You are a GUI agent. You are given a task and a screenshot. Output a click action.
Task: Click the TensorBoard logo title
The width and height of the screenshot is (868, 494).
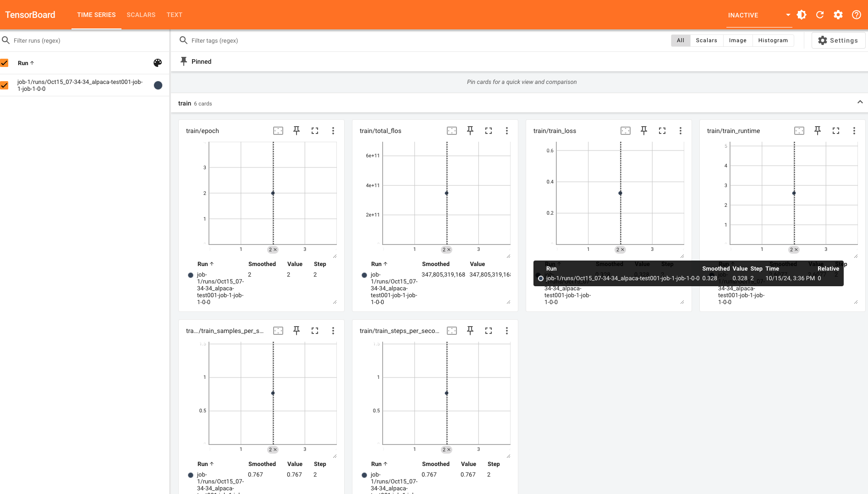tap(30, 15)
